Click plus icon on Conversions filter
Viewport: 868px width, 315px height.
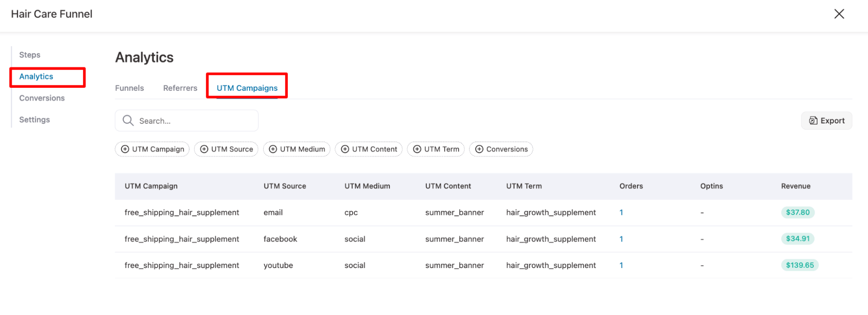tap(479, 149)
